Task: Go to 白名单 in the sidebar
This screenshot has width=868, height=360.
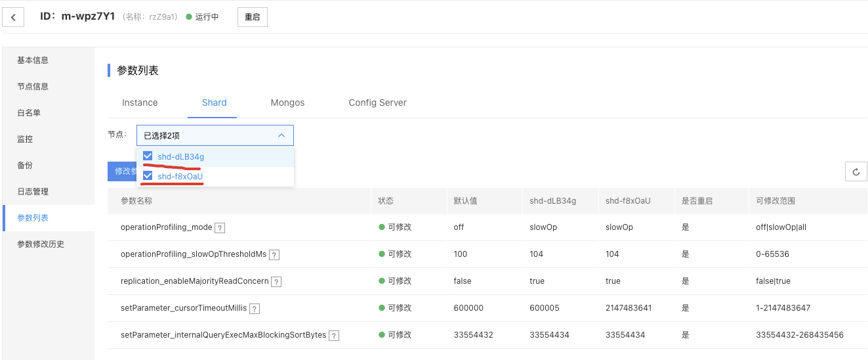Action: tap(49, 112)
